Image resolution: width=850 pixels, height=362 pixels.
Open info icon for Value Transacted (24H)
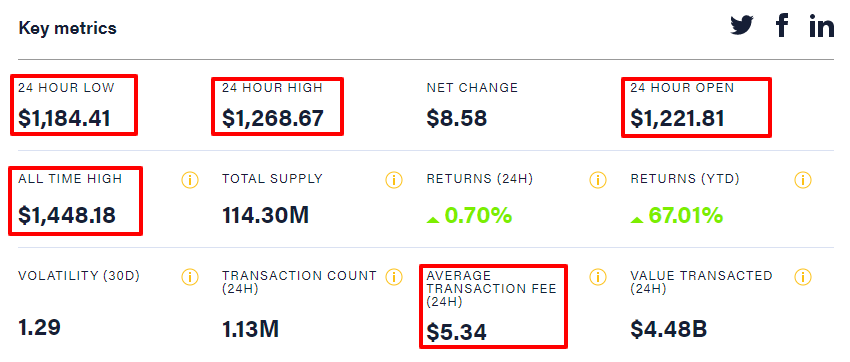(x=802, y=277)
